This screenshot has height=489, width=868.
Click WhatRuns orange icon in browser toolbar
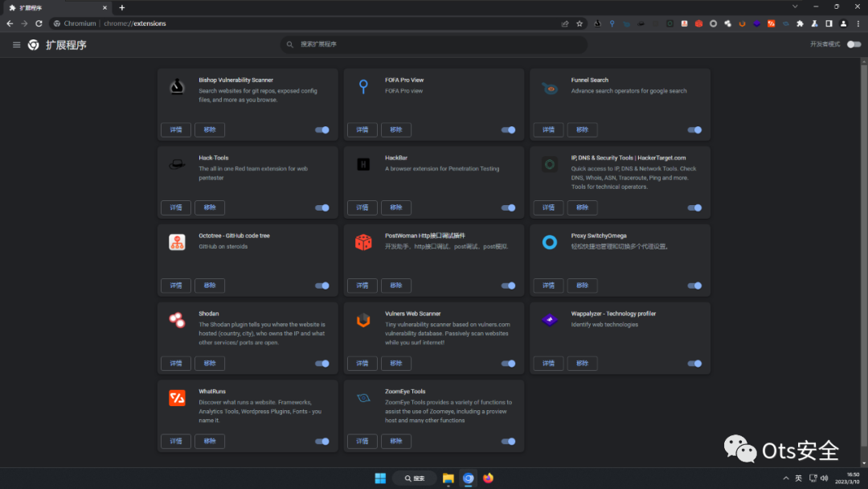(x=771, y=24)
